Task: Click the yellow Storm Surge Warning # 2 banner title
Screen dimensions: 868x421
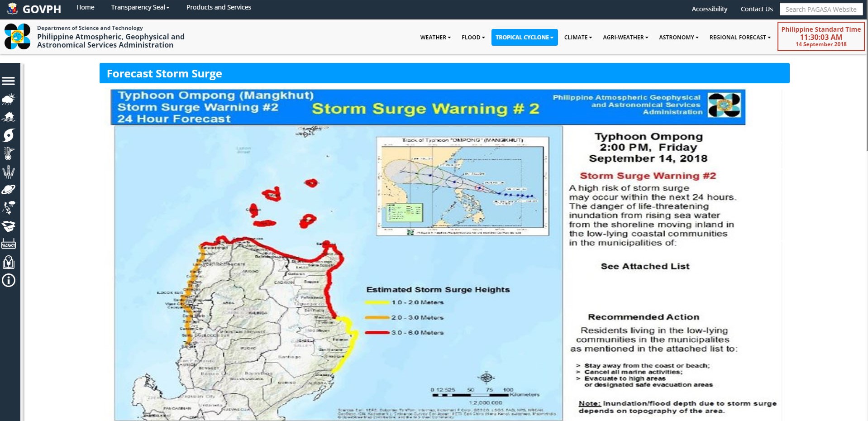Action: click(x=425, y=109)
